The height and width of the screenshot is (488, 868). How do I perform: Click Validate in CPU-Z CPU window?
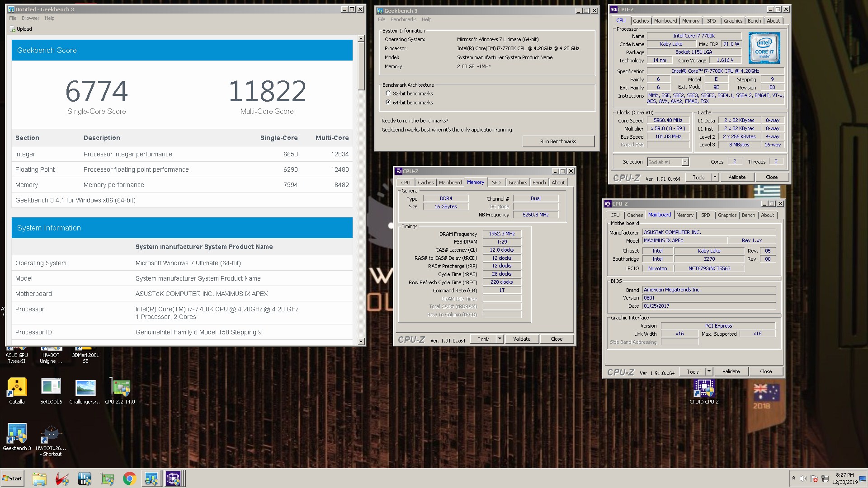click(x=737, y=177)
